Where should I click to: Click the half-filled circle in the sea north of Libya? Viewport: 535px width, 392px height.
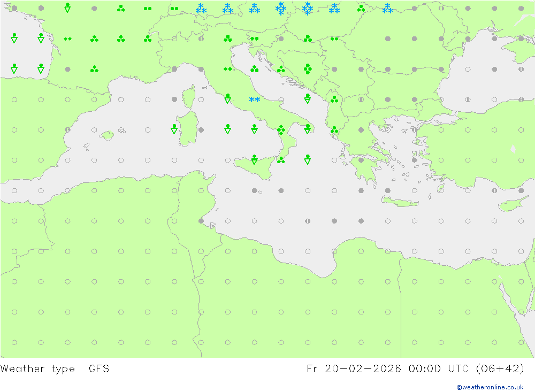308,221
